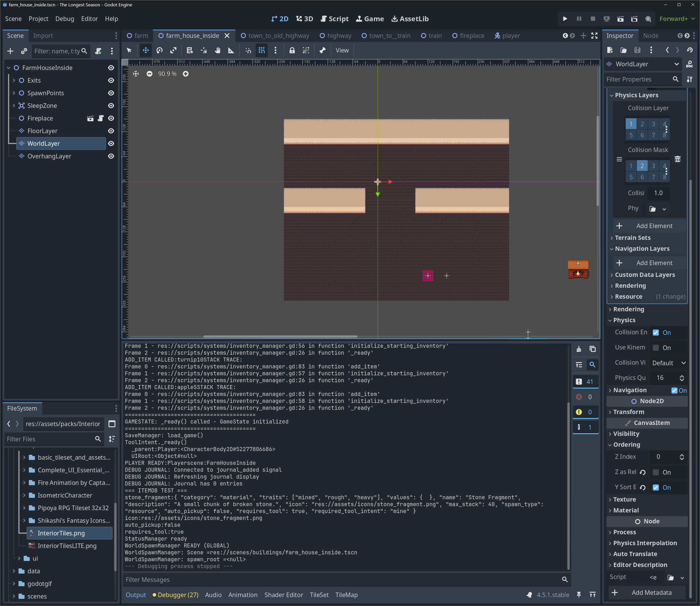Activate the Ruler measure tool
Screen dimensions: 700x606
coord(231,51)
